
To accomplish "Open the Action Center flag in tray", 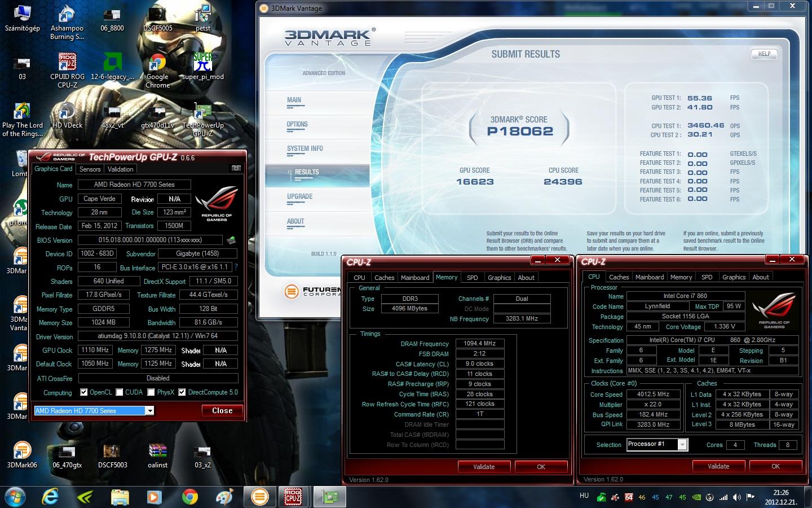I will [x=750, y=497].
